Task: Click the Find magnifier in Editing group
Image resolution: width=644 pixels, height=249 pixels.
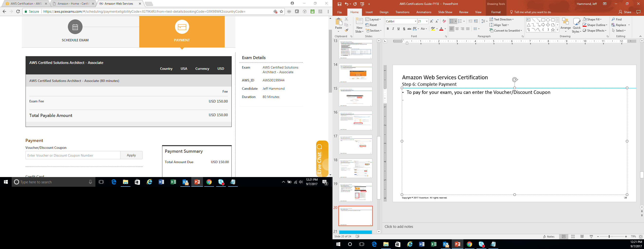Action: [614, 19]
